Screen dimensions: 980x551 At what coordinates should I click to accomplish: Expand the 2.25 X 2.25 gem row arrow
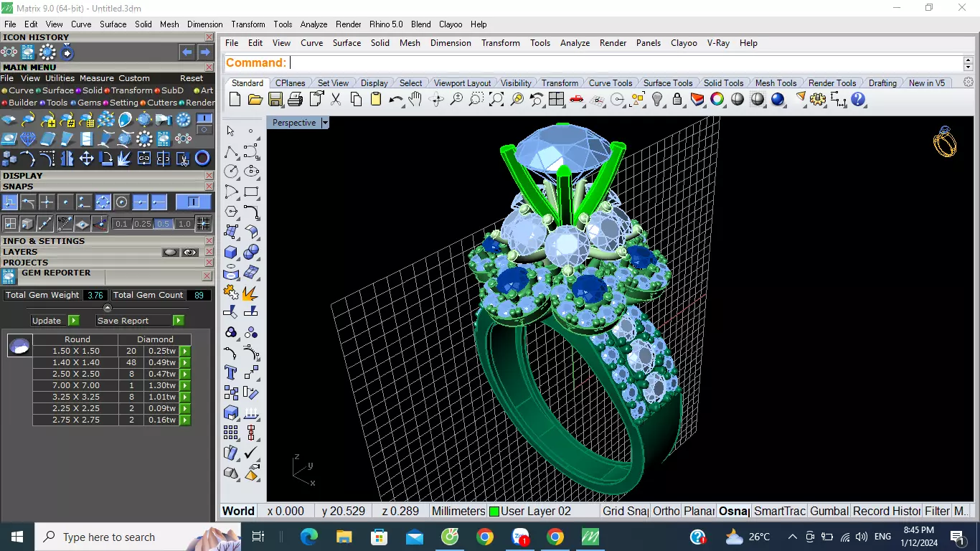[185, 408]
